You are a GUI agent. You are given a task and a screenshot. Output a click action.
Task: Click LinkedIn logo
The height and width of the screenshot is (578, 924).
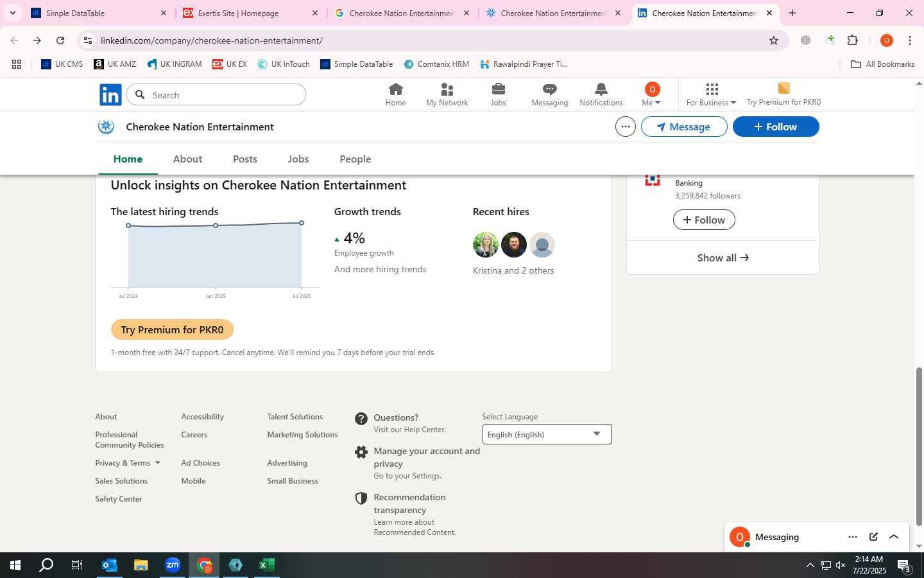tap(110, 95)
